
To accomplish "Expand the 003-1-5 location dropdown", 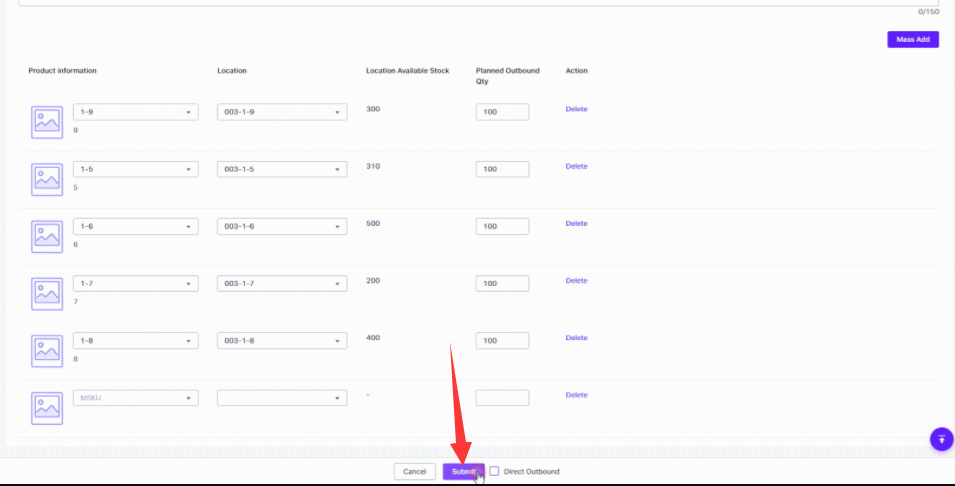I will coord(282,169).
